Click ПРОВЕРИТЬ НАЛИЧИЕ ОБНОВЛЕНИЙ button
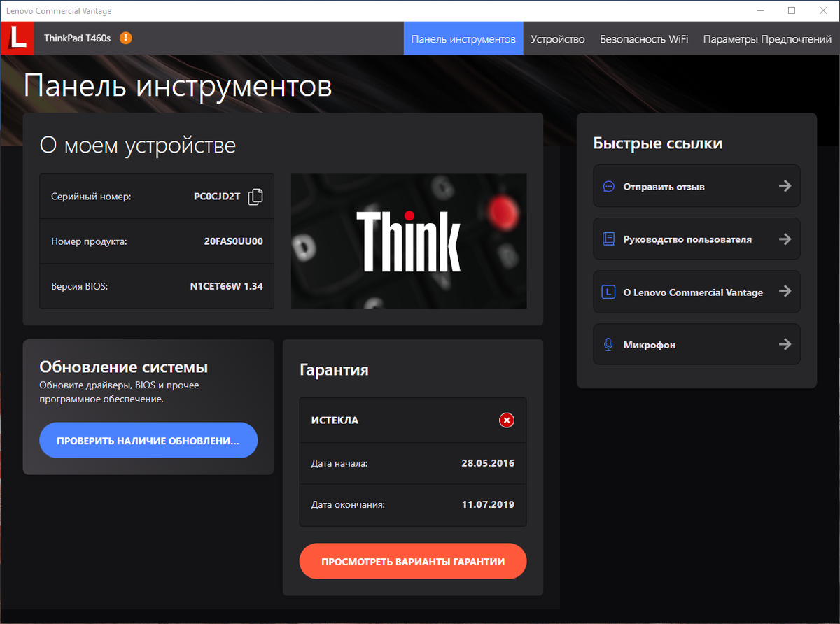840x624 pixels. (x=148, y=441)
